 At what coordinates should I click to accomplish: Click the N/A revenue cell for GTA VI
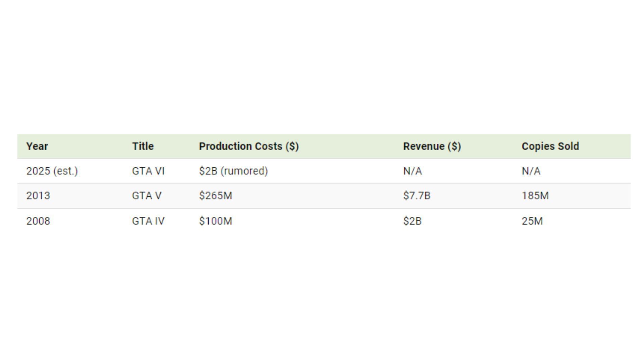click(413, 171)
